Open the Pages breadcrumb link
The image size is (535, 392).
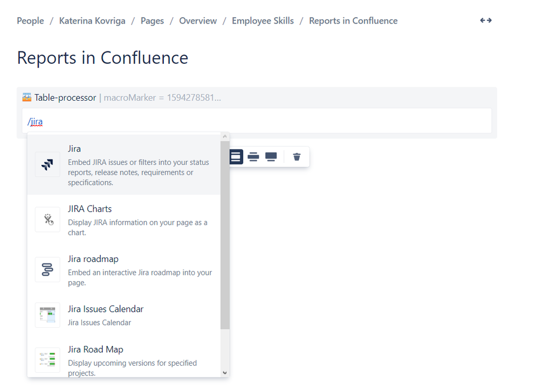tap(152, 21)
